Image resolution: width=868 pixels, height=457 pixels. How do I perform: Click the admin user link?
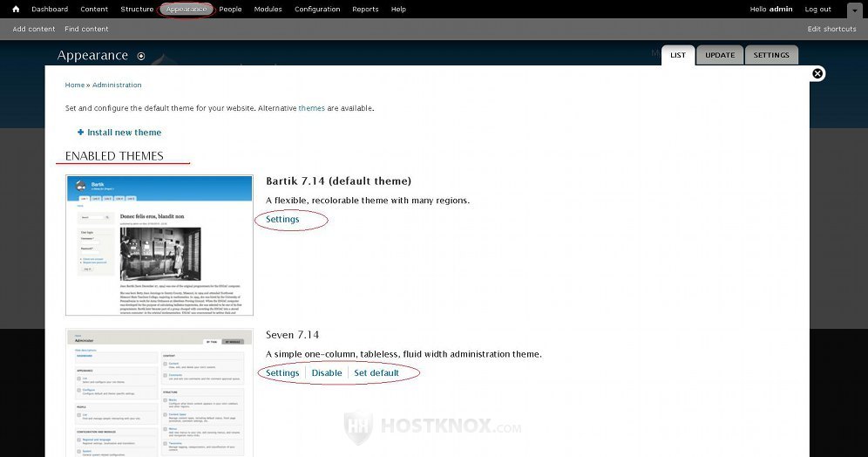pos(781,9)
